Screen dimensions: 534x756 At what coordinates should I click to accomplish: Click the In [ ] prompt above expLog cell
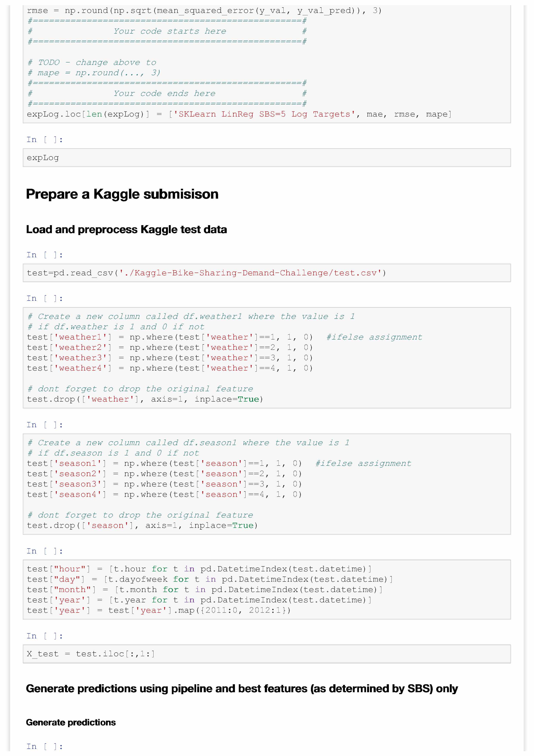tap(44, 140)
